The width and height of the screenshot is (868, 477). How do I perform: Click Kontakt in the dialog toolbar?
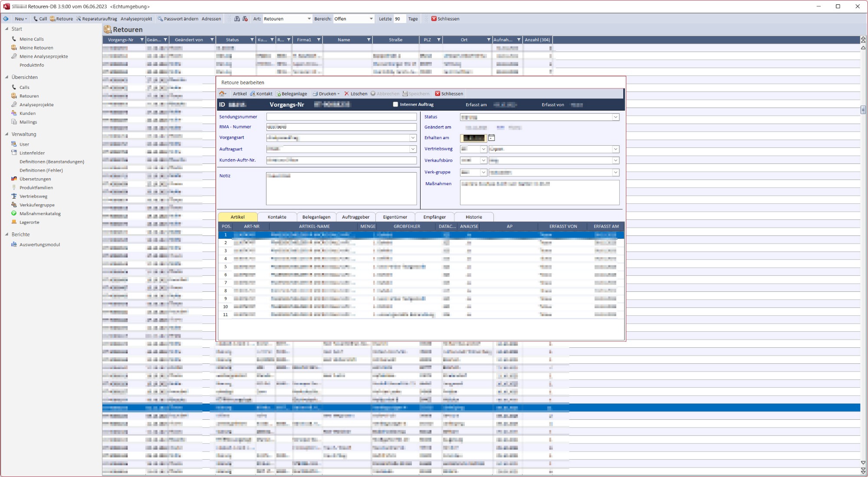pos(261,94)
